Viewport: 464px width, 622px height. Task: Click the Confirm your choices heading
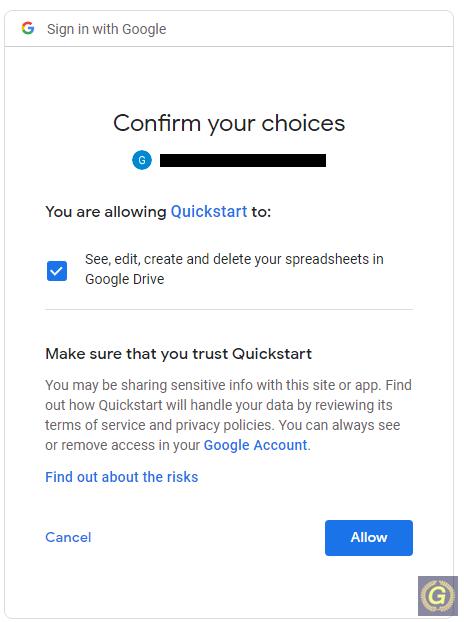[x=229, y=123]
